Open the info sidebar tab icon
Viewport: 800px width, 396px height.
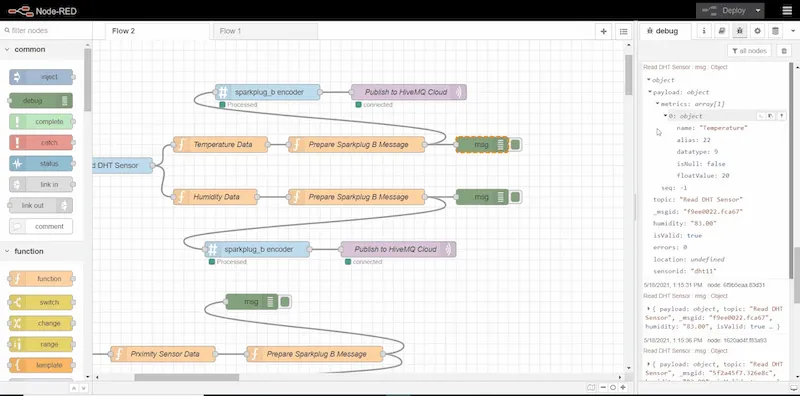point(704,31)
